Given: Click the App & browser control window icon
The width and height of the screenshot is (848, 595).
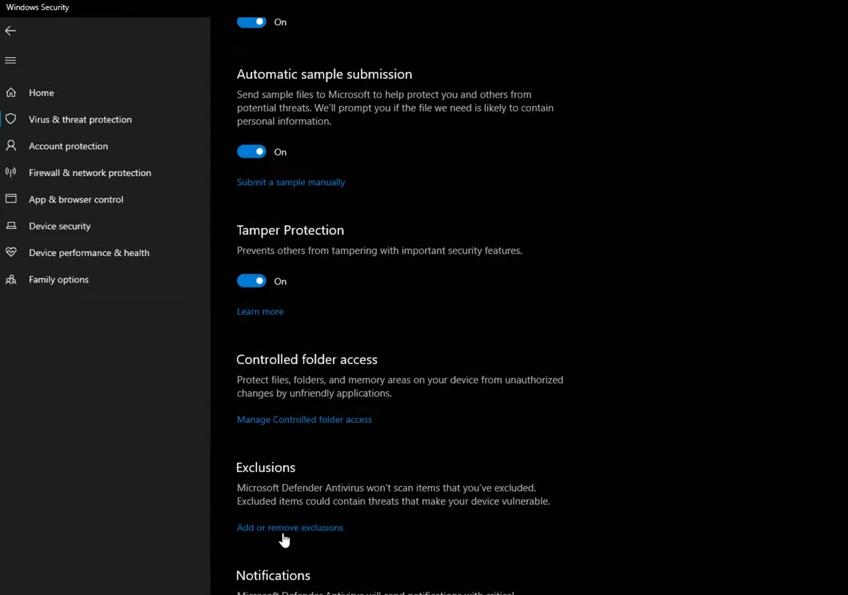Looking at the screenshot, I should pos(11,199).
